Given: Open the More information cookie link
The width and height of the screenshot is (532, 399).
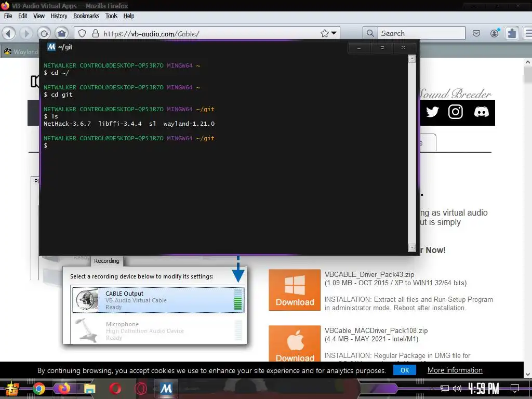Looking at the screenshot, I should pyautogui.click(x=455, y=370).
